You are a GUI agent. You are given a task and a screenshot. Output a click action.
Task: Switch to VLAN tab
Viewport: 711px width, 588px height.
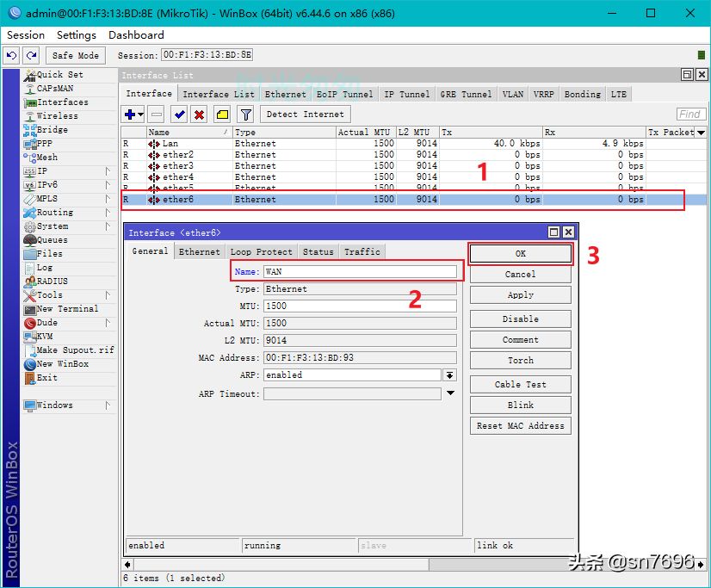pos(513,95)
